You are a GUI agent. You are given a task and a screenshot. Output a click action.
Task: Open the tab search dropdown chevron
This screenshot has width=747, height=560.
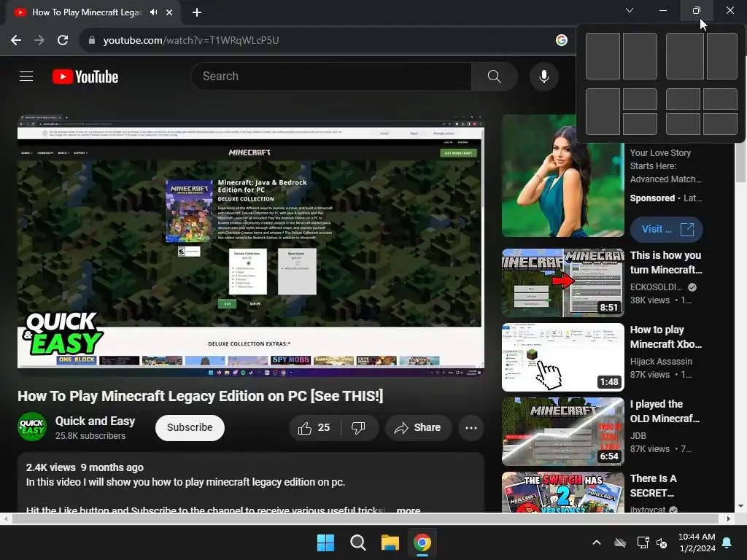[630, 10]
